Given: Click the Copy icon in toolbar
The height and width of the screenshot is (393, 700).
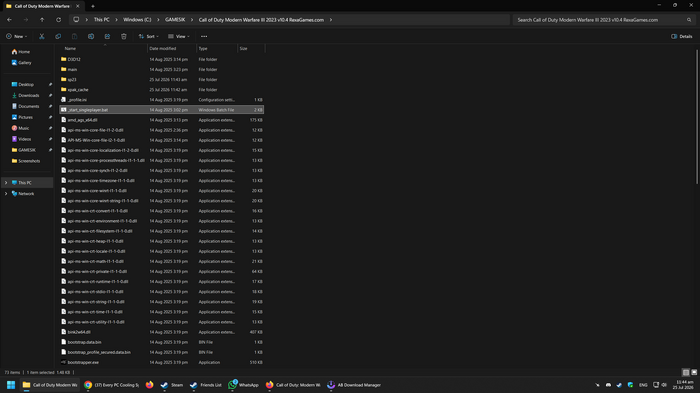Looking at the screenshot, I should pyautogui.click(x=58, y=36).
